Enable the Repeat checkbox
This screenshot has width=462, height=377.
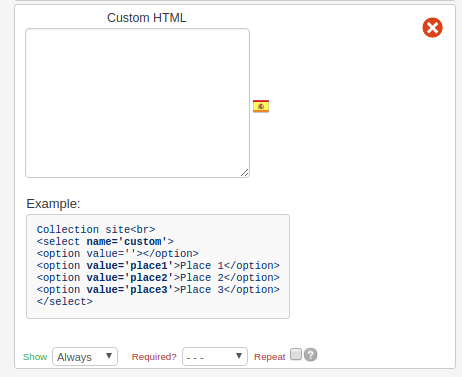tap(296, 354)
